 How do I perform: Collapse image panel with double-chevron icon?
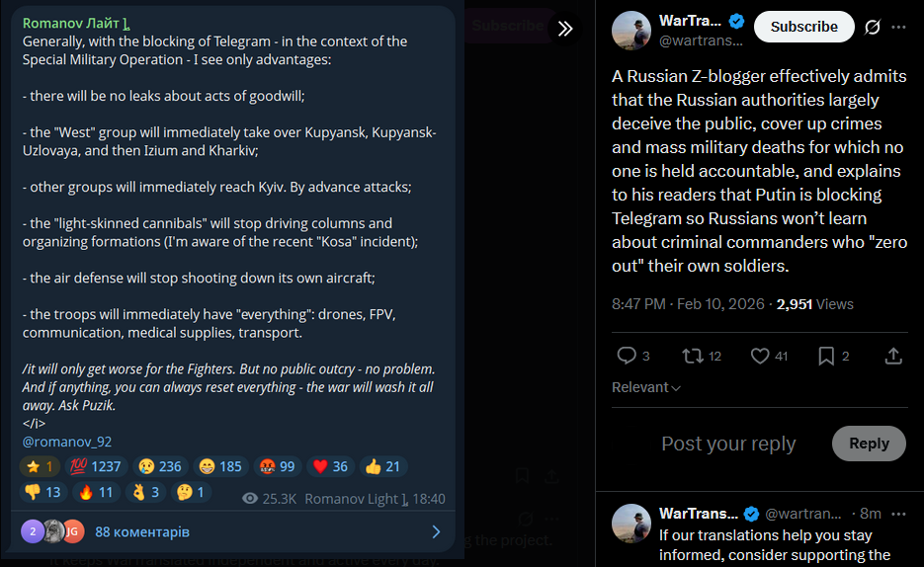(565, 29)
